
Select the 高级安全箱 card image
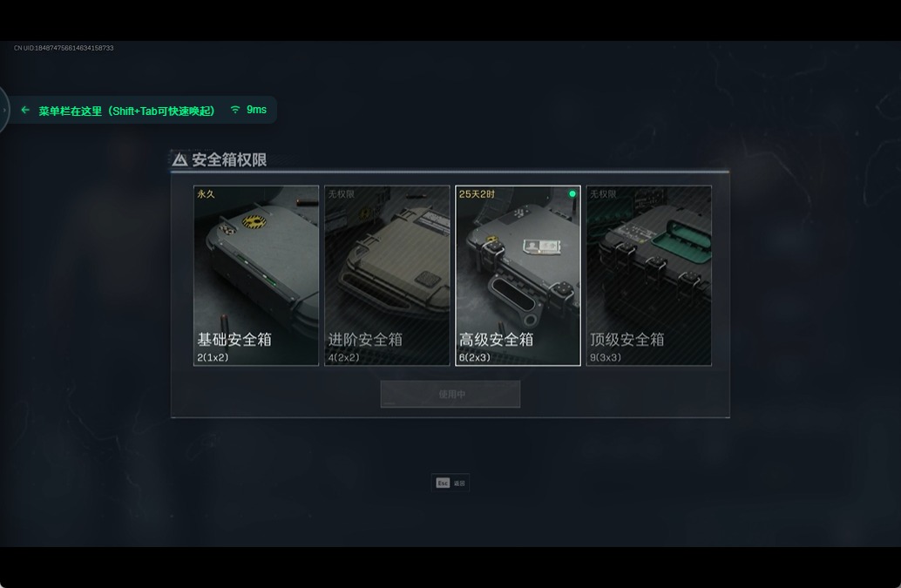[x=518, y=275]
